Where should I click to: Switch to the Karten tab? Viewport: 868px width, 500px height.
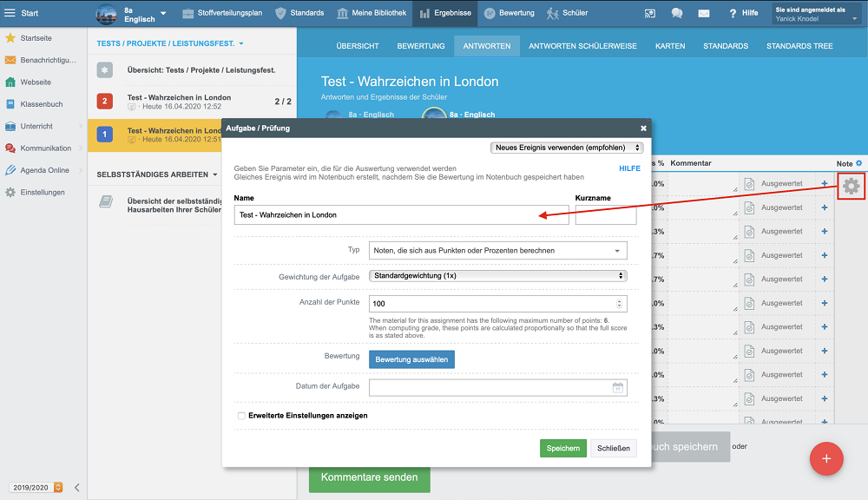670,46
